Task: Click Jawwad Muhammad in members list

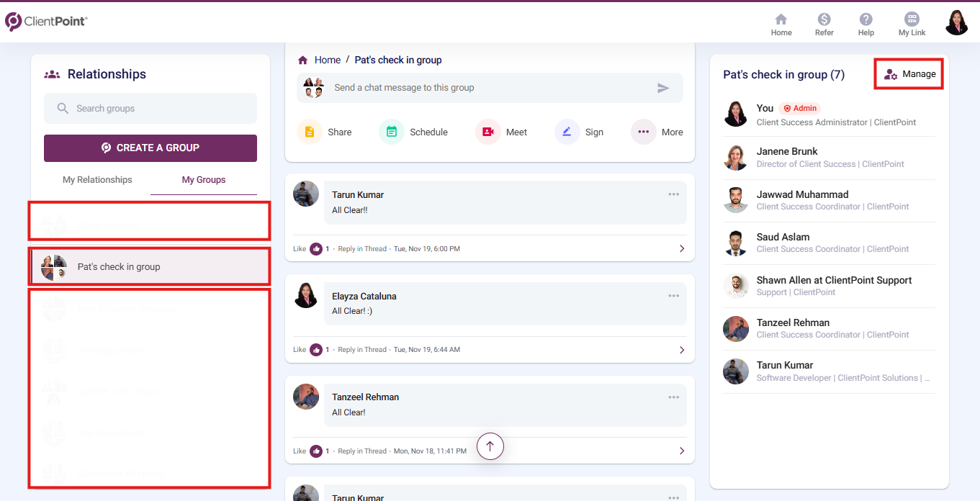Action: coord(829,200)
